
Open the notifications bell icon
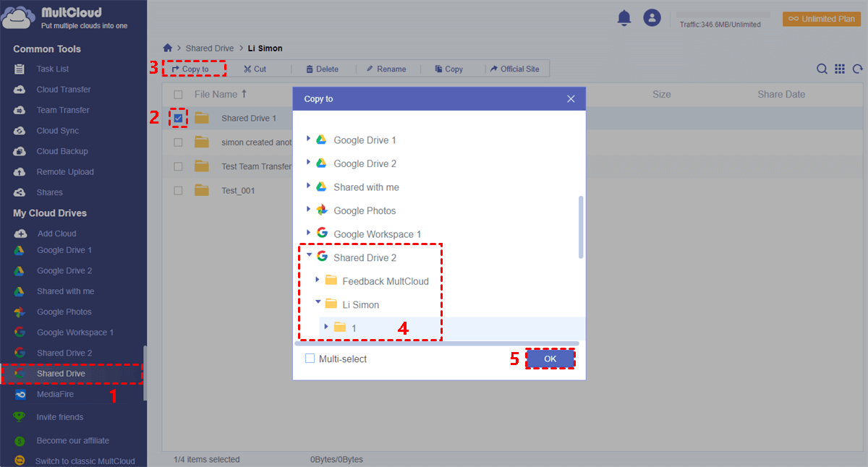point(624,19)
